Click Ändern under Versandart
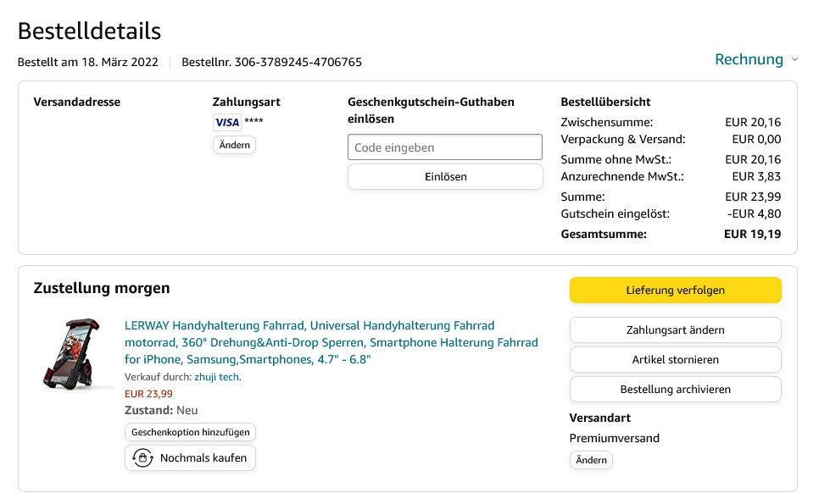This screenshot has height=504, width=830. pos(591,460)
